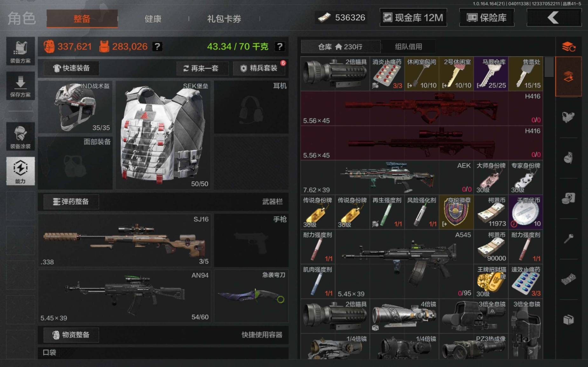Image resolution: width=588 pixels, height=367 pixels.
Task: Open the 礼包卡券 tab
Action: [224, 19]
